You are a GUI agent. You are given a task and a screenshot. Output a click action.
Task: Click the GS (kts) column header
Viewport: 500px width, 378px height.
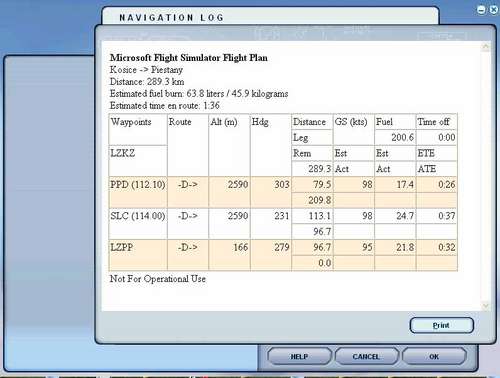(x=353, y=129)
